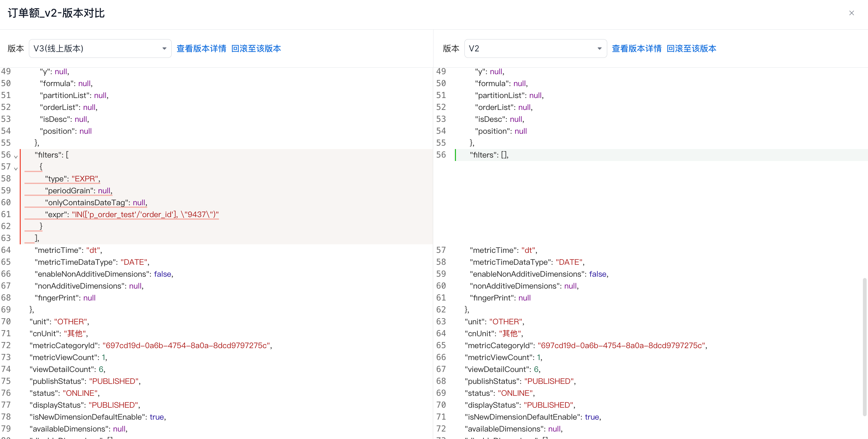Click the right pane vertical scrollbar
This screenshot has width=868, height=439.
tap(864, 346)
